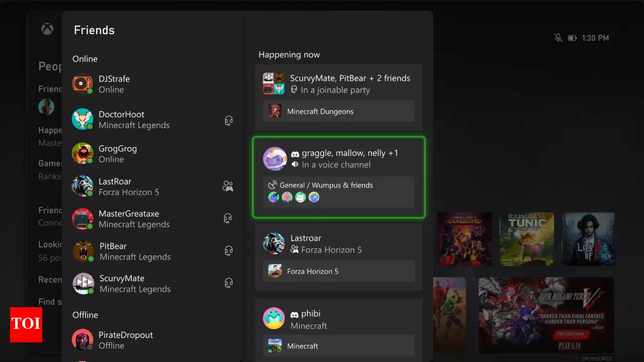The image size is (644, 362).
Task: Click PirateDropout's avatar
Action: click(83, 340)
